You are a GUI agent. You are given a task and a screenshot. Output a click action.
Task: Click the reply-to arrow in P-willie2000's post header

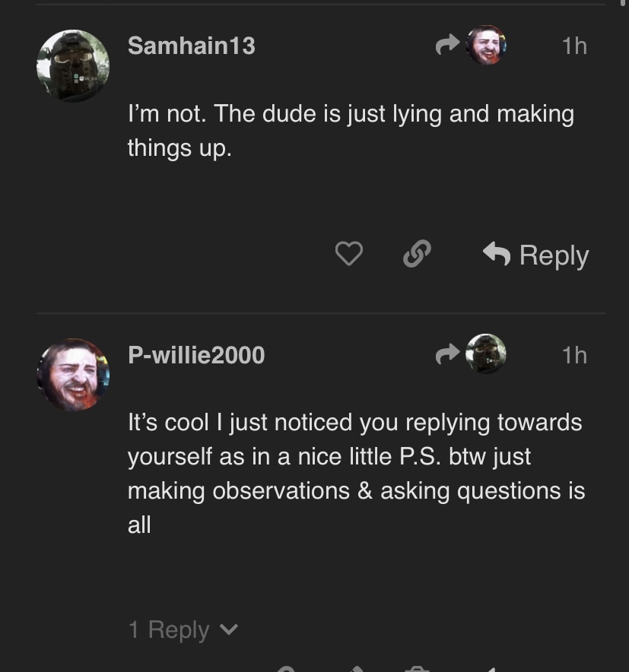[448, 354]
